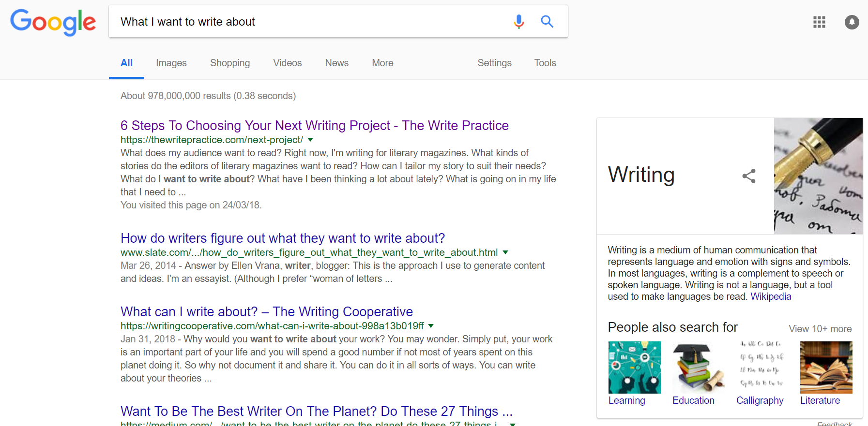The width and height of the screenshot is (868, 426).
Task: Expand dropdown arrow next to thewritepractice.com URL
Action: (x=310, y=140)
